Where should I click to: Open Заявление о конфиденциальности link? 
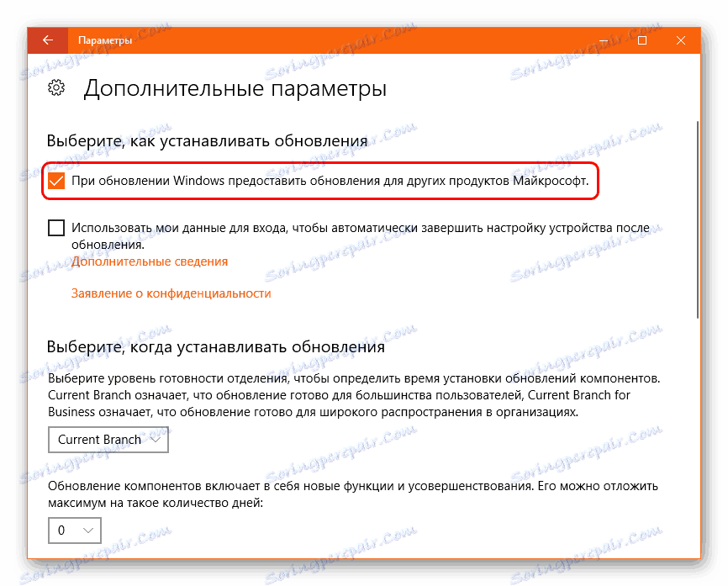[171, 293]
